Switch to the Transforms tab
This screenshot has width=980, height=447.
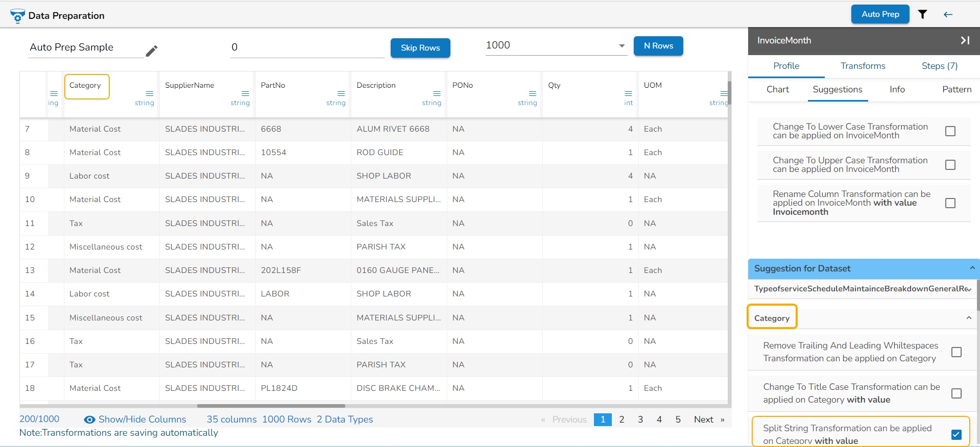tap(863, 66)
